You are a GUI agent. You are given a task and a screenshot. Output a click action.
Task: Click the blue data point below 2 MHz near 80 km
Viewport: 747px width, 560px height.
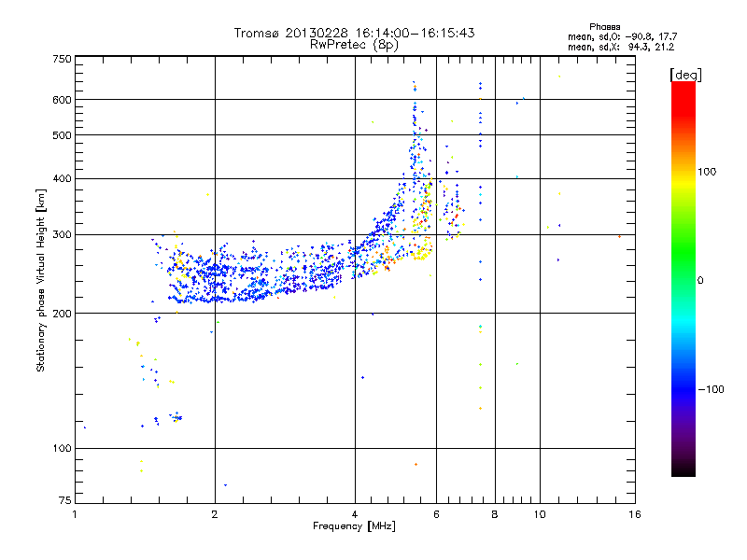click(225, 485)
